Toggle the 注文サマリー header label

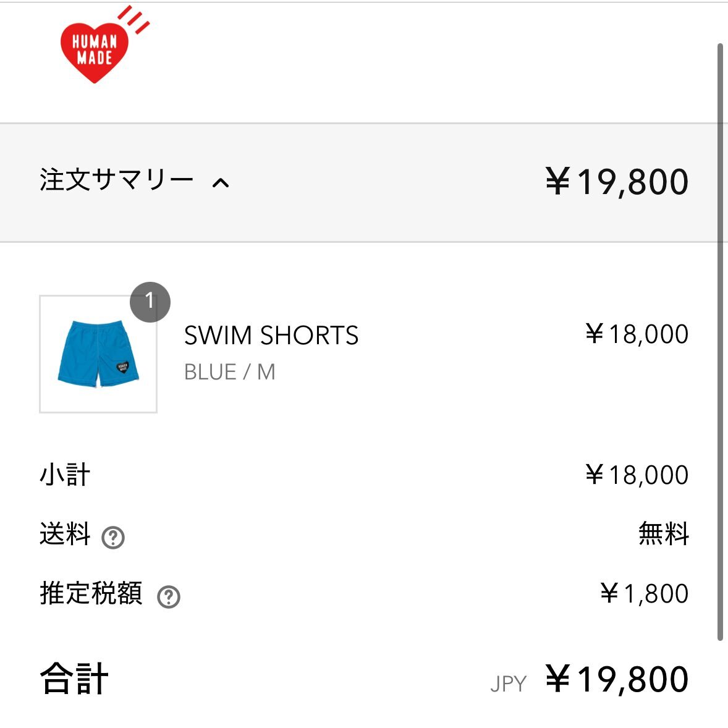[x=116, y=180]
